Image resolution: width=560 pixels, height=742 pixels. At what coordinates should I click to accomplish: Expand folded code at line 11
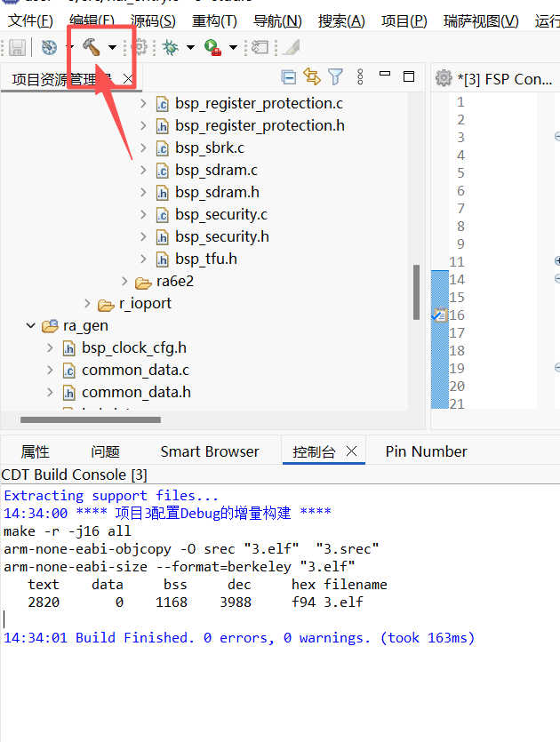coord(557,260)
